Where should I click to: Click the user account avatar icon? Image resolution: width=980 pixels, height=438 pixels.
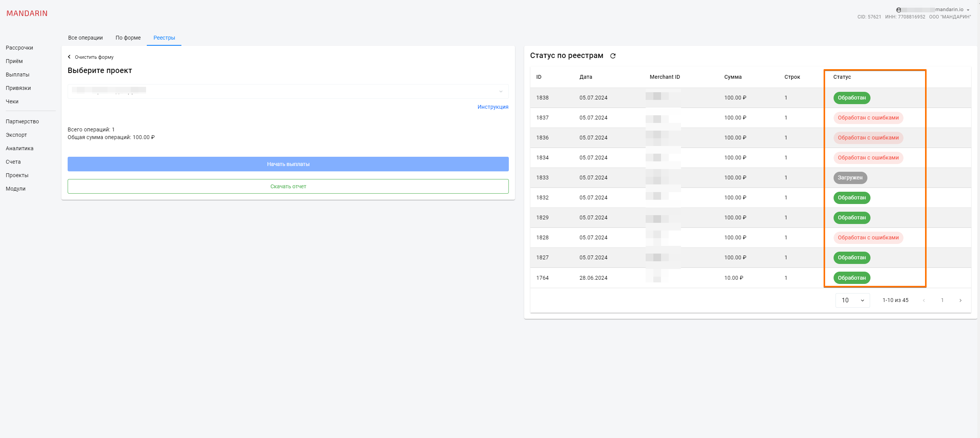(x=899, y=10)
